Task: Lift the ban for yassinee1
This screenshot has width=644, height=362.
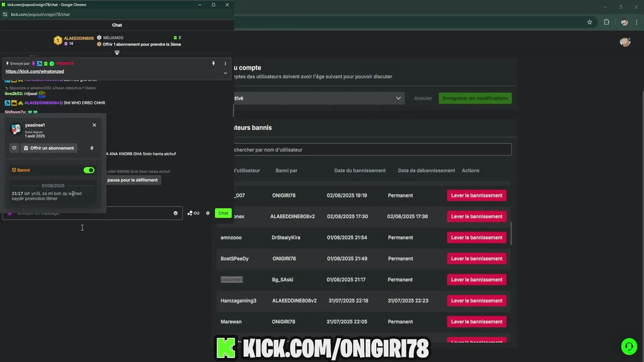Action: click(476, 280)
